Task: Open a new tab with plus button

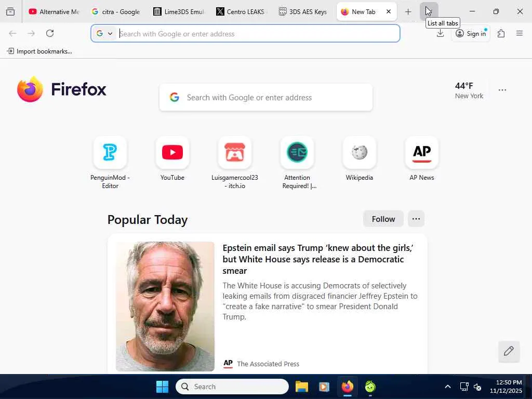Action: click(408, 12)
